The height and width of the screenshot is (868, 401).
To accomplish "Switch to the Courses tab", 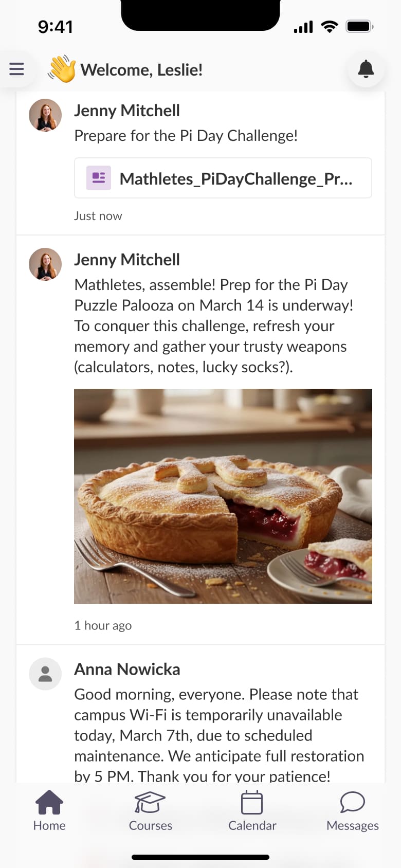I will pos(150,811).
